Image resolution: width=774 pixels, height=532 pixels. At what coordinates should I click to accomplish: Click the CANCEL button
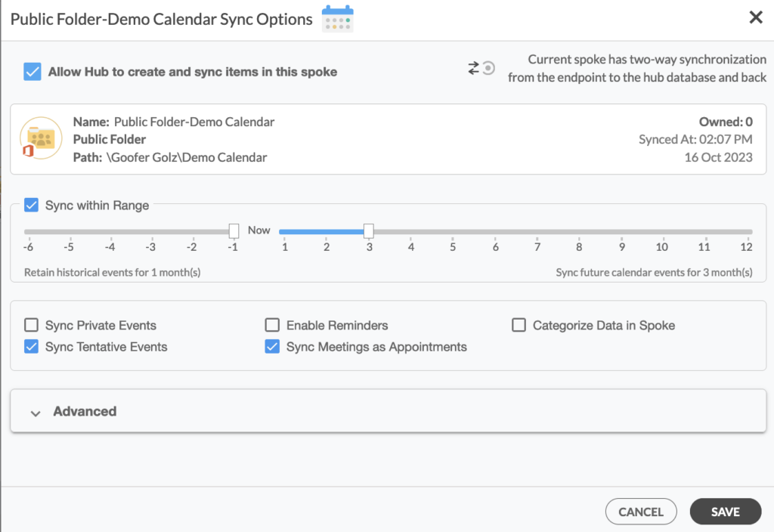pyautogui.click(x=641, y=512)
